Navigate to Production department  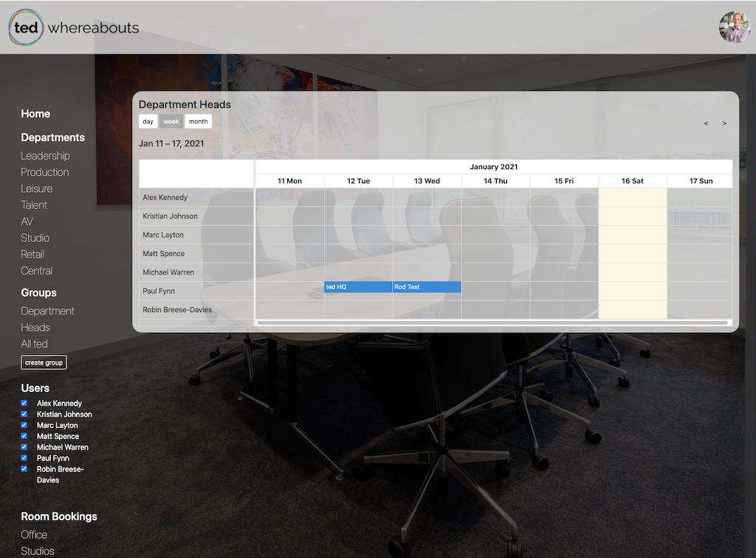point(44,172)
